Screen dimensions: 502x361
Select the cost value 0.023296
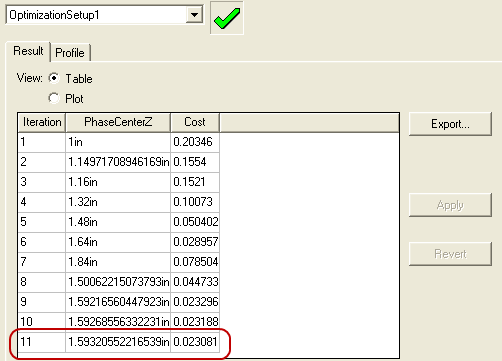tap(195, 302)
